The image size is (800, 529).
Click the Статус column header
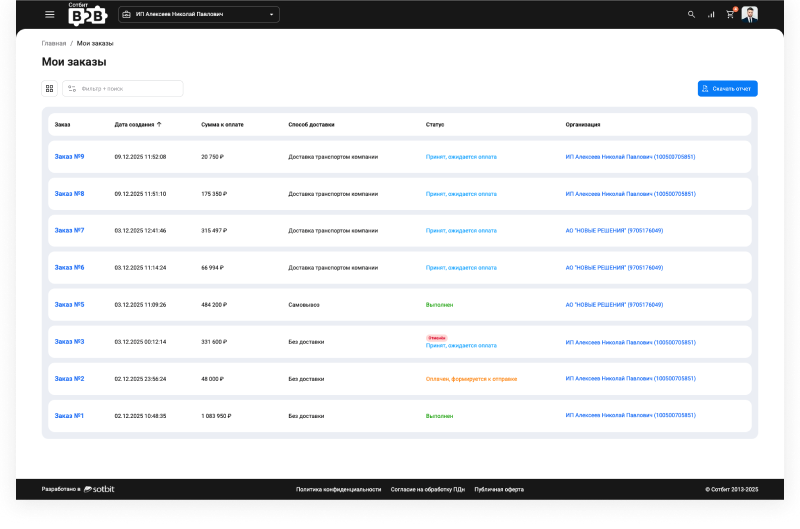coord(435,125)
